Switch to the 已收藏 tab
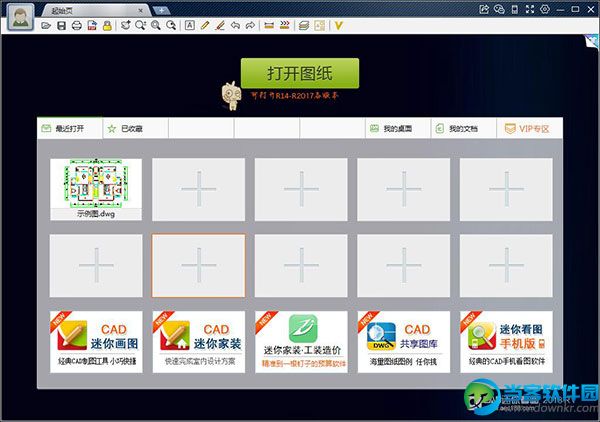Image resolution: width=600 pixels, height=422 pixels. coord(135,129)
